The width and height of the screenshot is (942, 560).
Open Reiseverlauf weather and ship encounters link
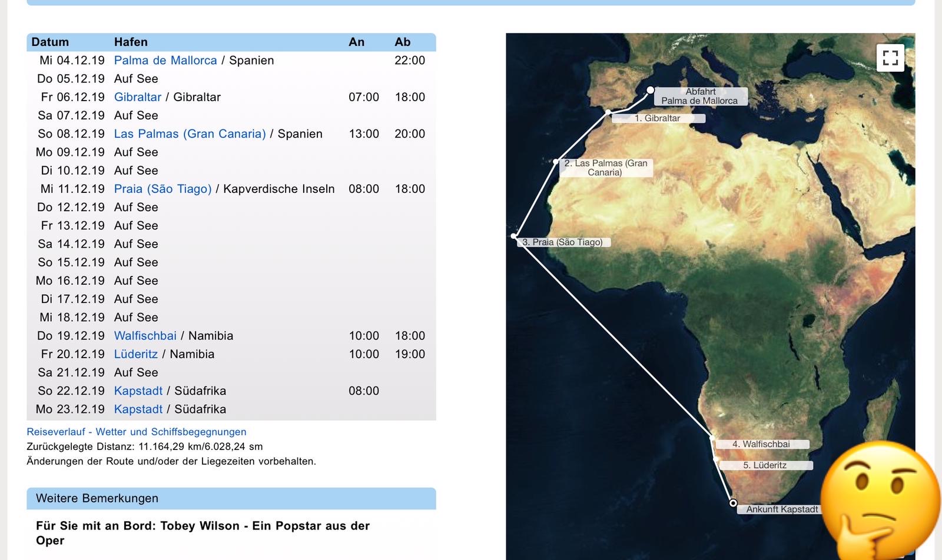[x=137, y=432]
